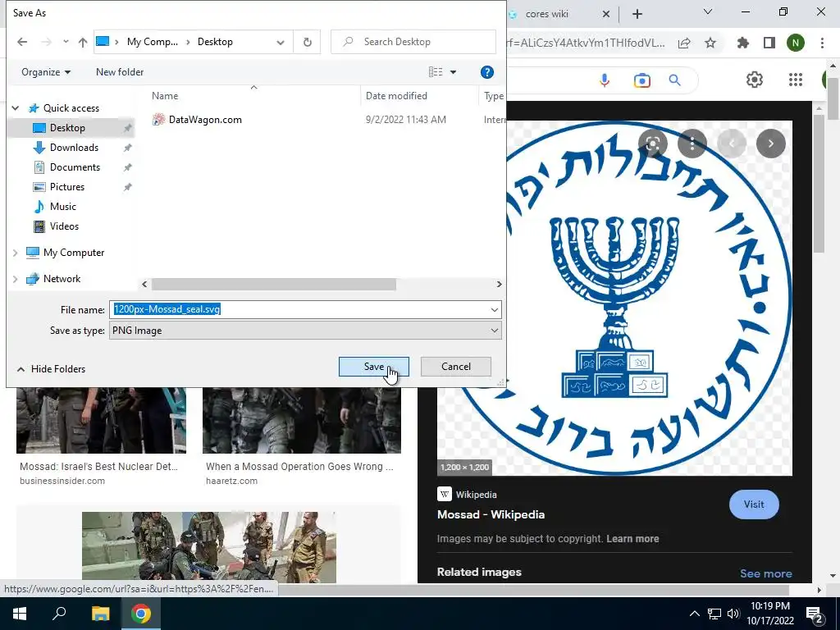Search by voice microphone icon
This screenshot has height=630, width=840.
pos(605,80)
